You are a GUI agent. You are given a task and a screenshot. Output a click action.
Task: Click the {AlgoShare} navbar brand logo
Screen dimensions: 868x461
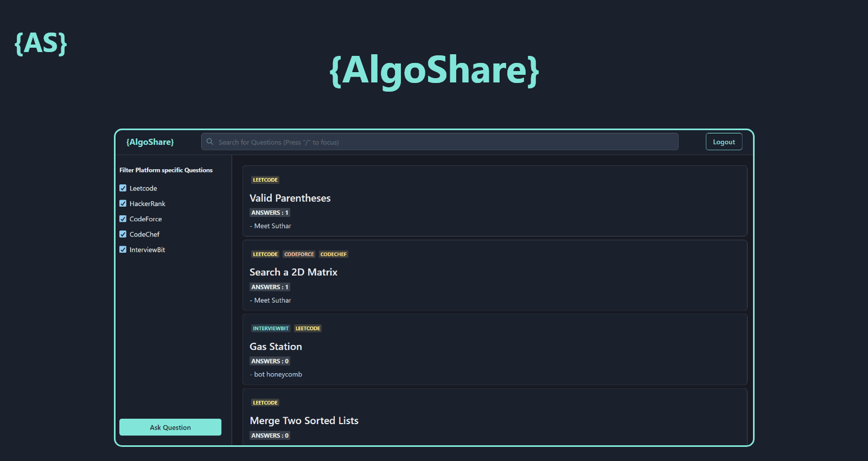(150, 142)
